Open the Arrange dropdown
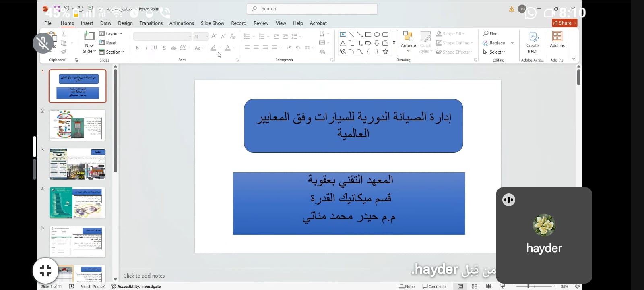This screenshot has width=644, height=290. tap(408, 42)
